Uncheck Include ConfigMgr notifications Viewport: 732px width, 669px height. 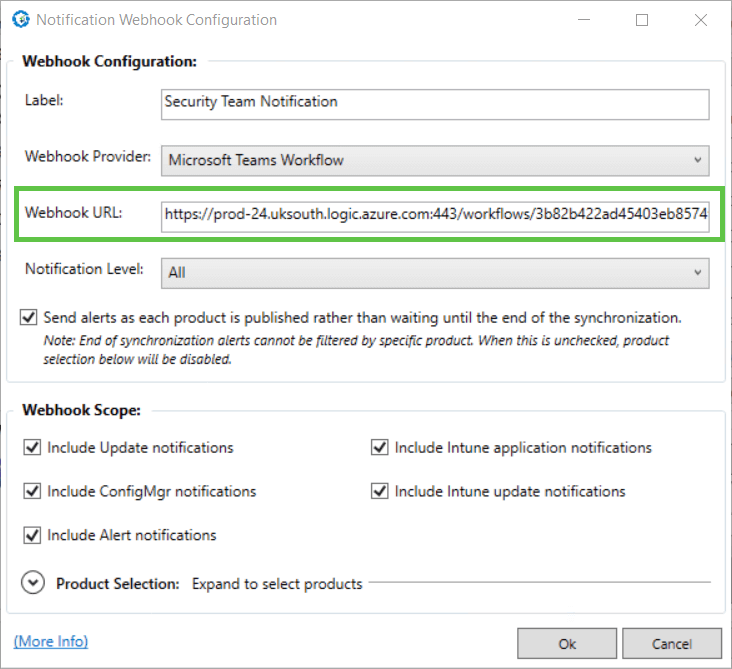[x=32, y=491]
